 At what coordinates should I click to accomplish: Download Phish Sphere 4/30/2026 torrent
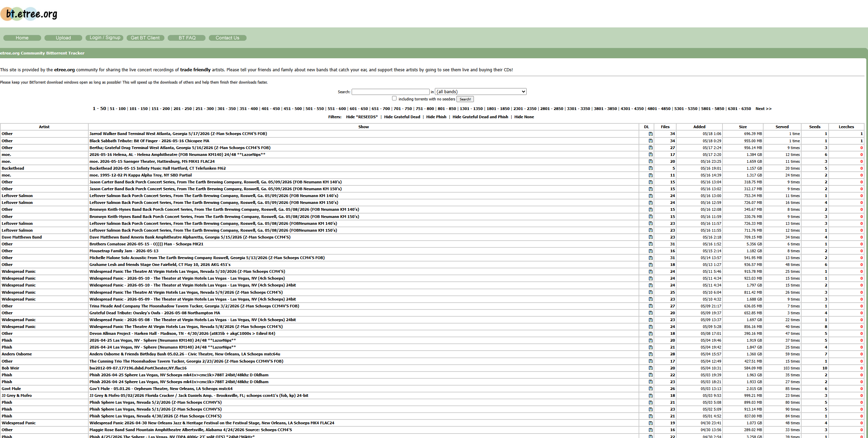coord(651,416)
